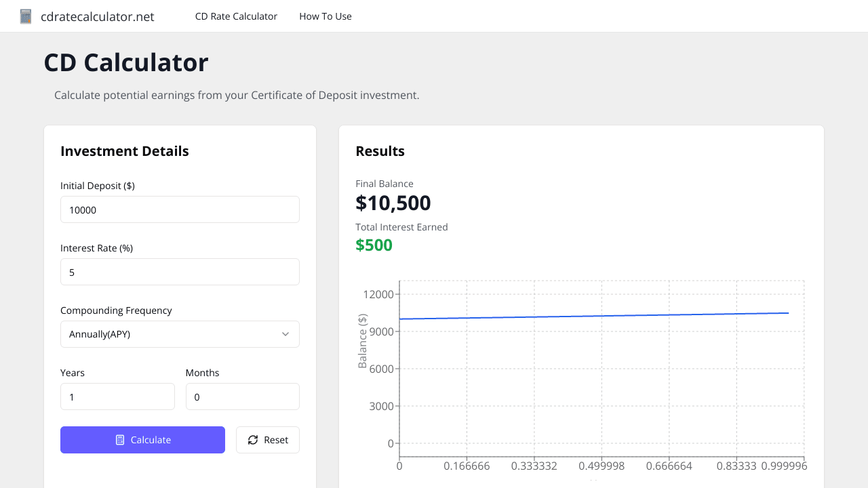Click the CD Calculator page heading
The width and height of the screenshot is (868, 488).
126,62
